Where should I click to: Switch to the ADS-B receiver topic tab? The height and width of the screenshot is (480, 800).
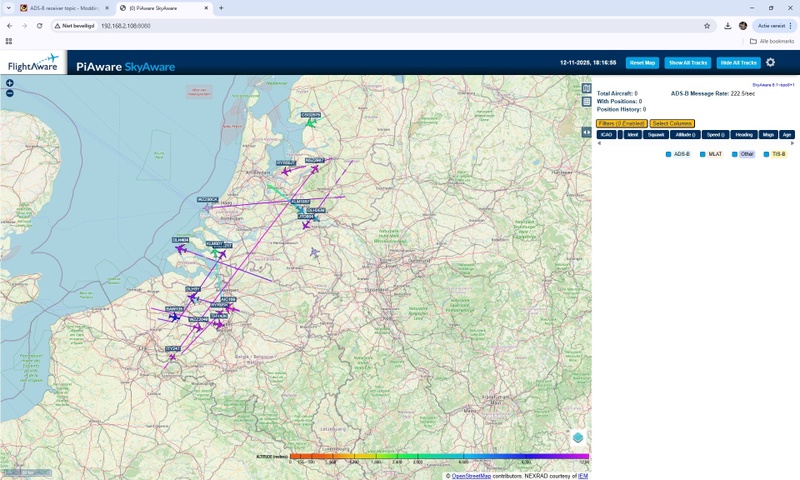(60, 8)
